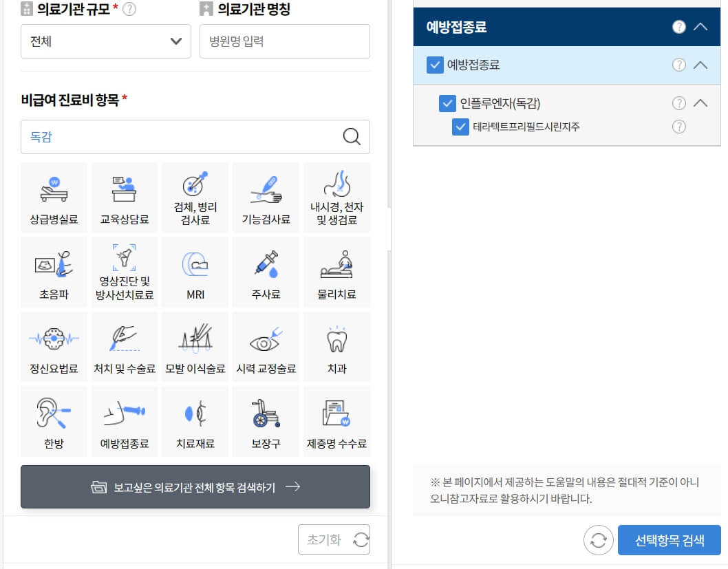Click the 선택항목 검색 button

669,540
